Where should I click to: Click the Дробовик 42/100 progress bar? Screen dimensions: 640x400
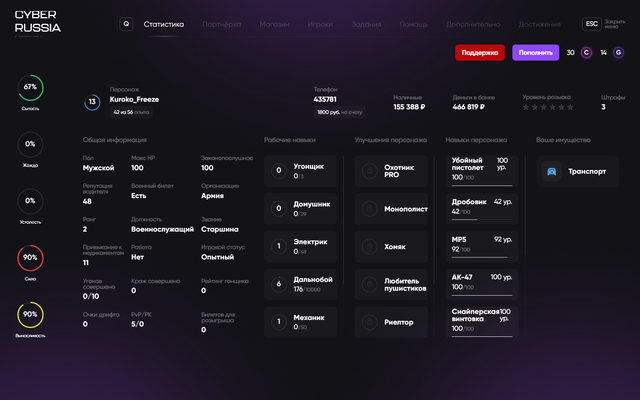coord(482,220)
